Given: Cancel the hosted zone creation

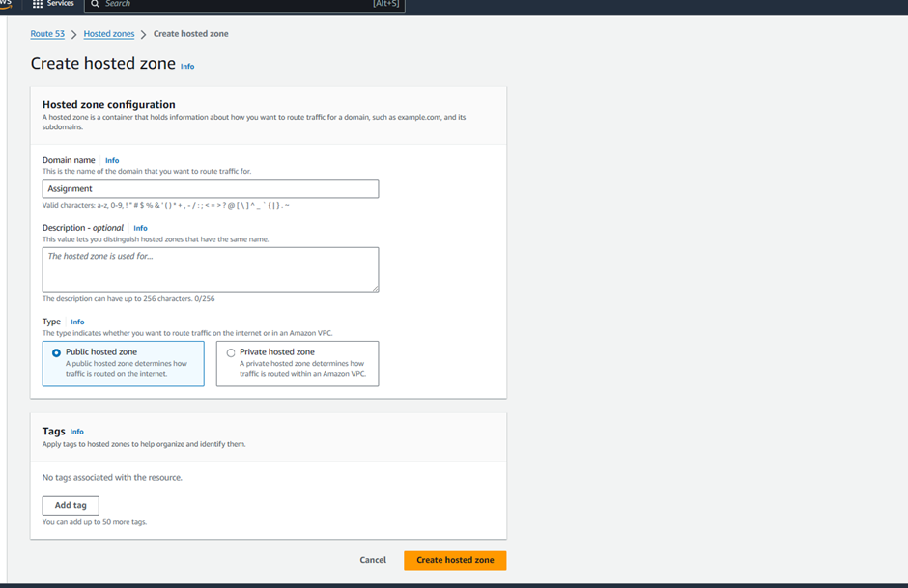Looking at the screenshot, I should (373, 560).
